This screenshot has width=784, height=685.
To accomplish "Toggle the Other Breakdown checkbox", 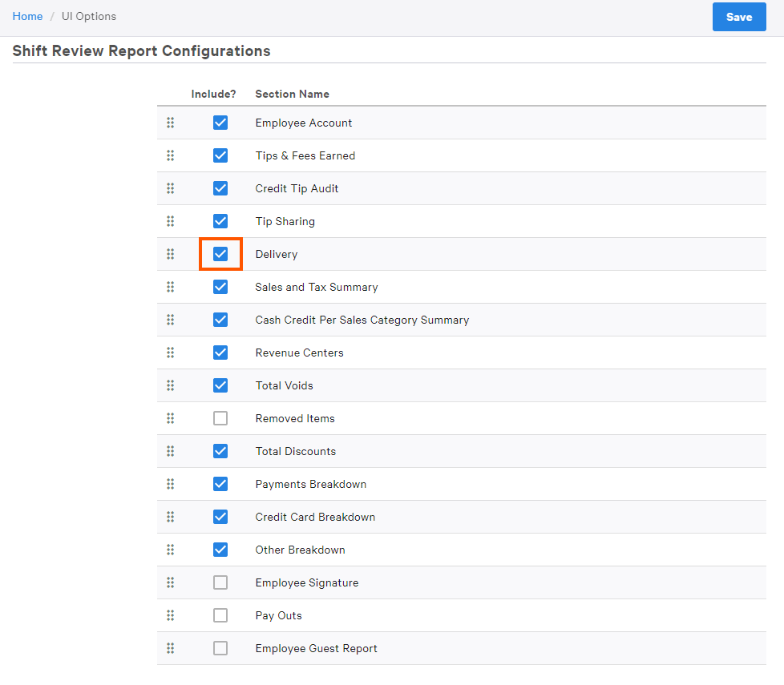I will 220,550.
